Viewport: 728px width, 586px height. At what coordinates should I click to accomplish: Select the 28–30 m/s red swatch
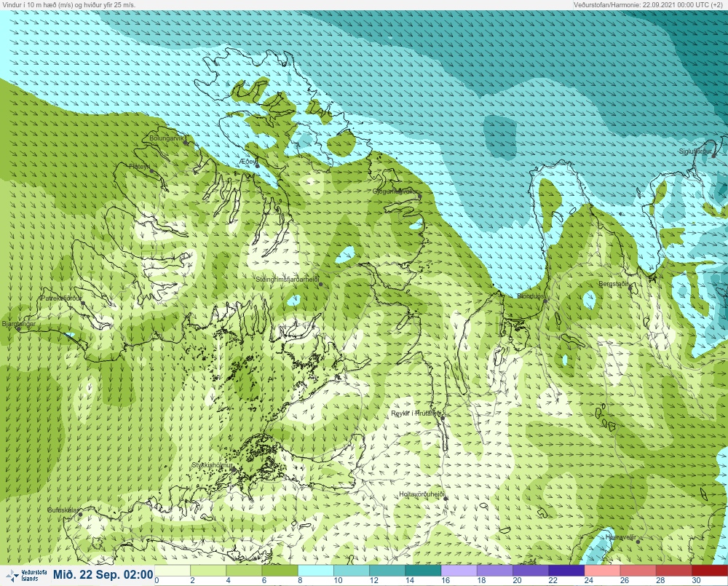pos(673,571)
